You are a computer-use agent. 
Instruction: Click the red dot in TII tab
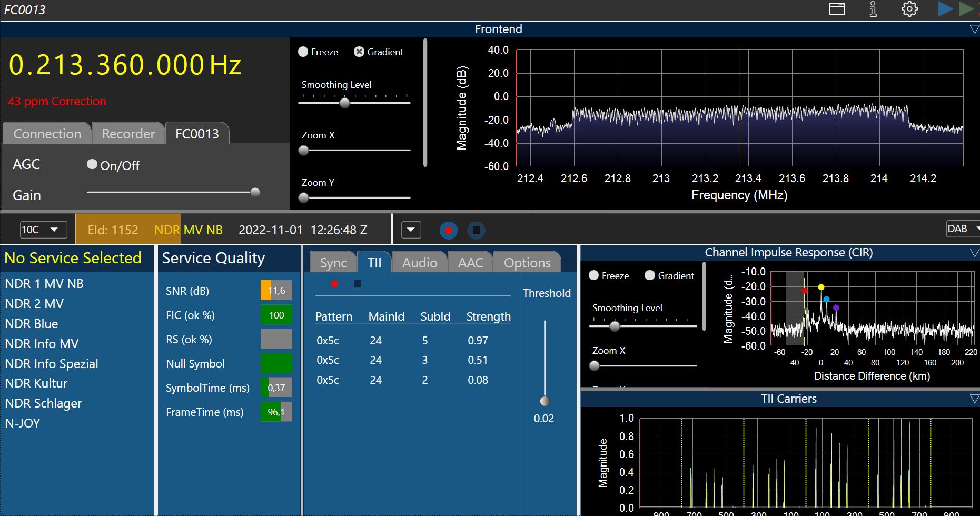click(334, 284)
